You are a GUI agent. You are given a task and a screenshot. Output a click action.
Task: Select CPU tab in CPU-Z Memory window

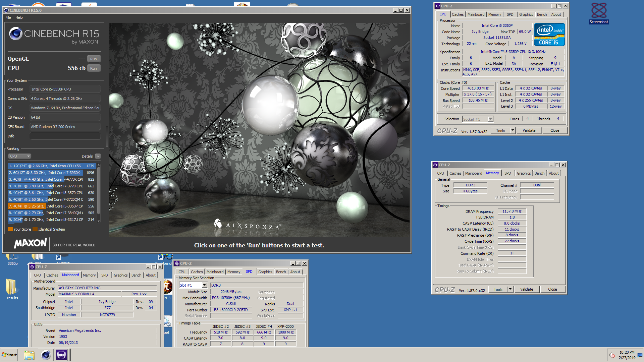pyautogui.click(x=440, y=173)
